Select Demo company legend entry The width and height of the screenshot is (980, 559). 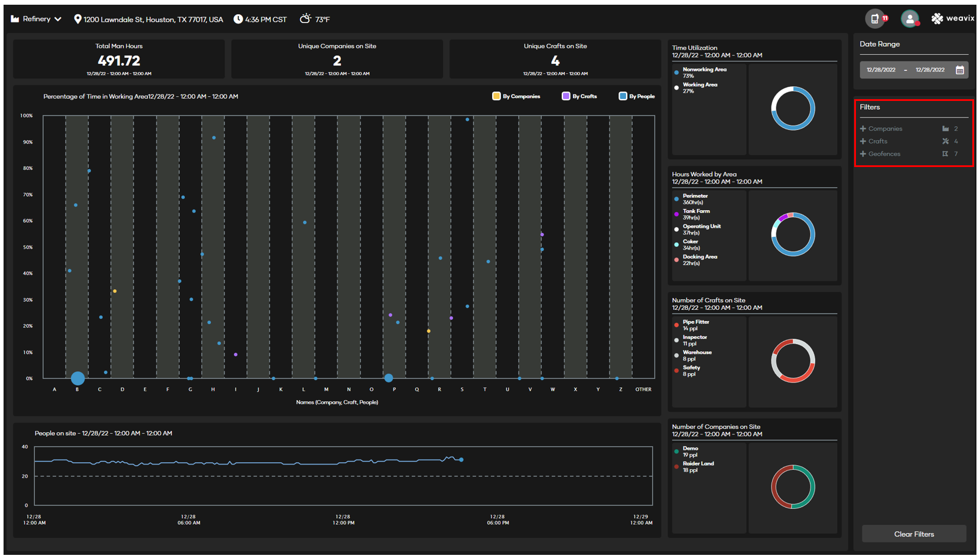(686, 452)
